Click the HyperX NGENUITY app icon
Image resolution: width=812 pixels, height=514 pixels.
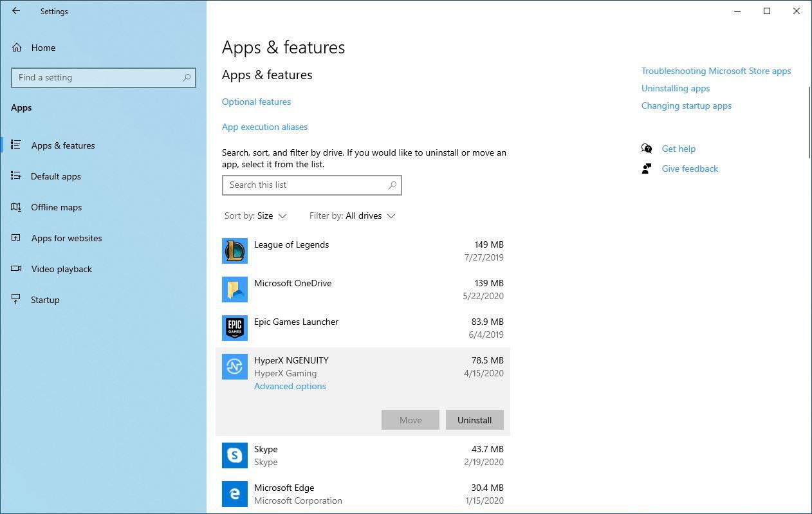[x=235, y=367]
